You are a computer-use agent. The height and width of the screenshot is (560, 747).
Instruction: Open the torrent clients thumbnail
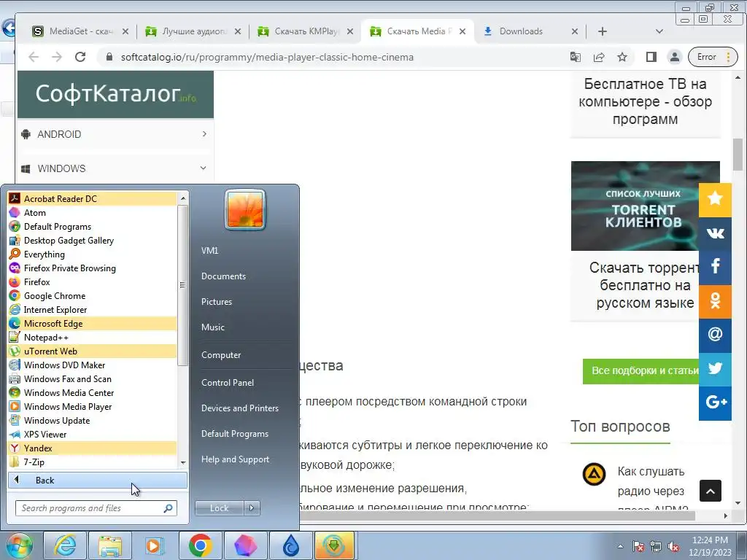[x=646, y=206]
